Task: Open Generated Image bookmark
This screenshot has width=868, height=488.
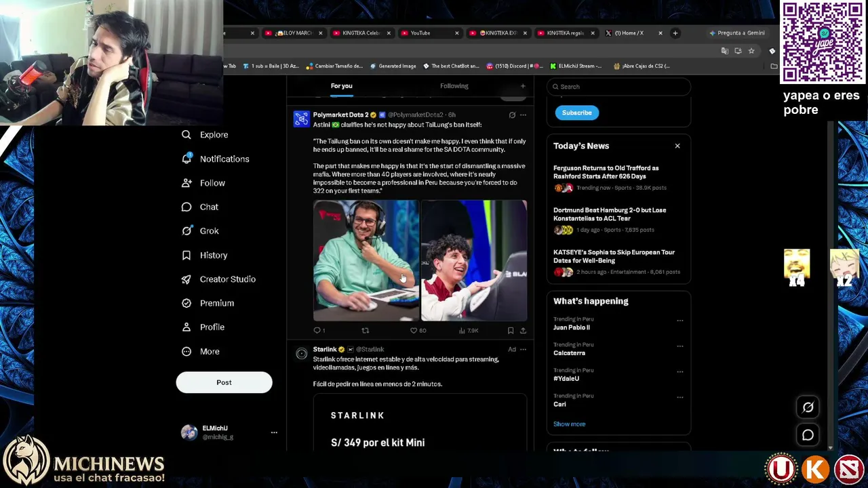Action: [393, 66]
